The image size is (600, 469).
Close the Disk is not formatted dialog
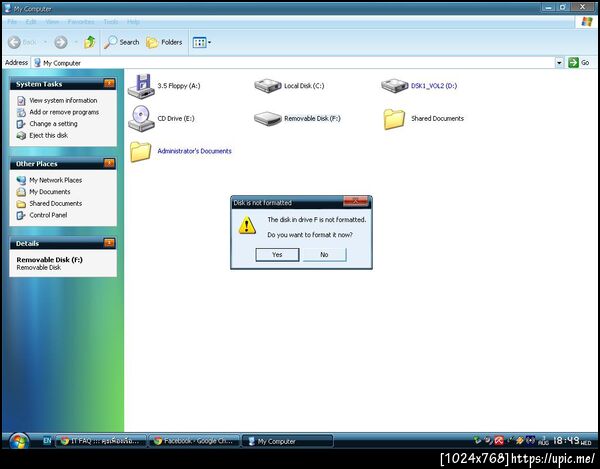click(x=355, y=201)
